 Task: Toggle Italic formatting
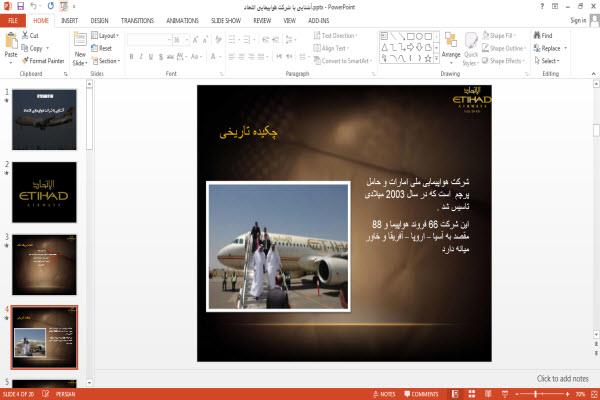pyautogui.click(x=141, y=57)
